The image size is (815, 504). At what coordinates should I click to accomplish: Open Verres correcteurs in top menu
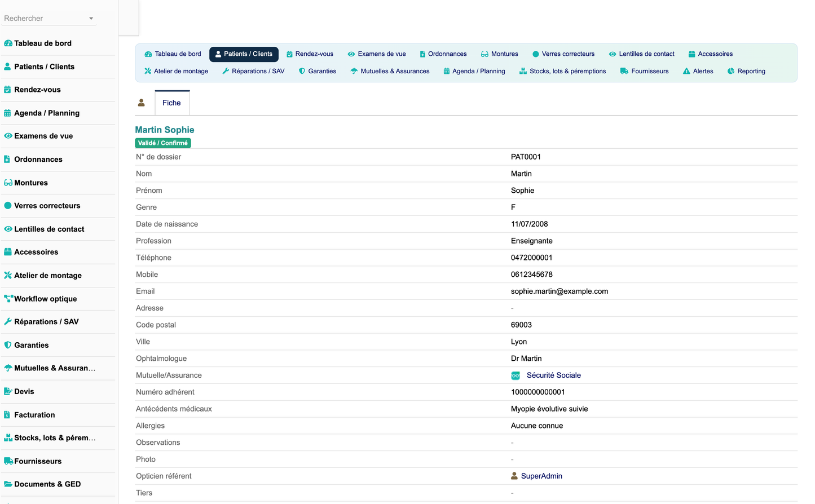[563, 54]
